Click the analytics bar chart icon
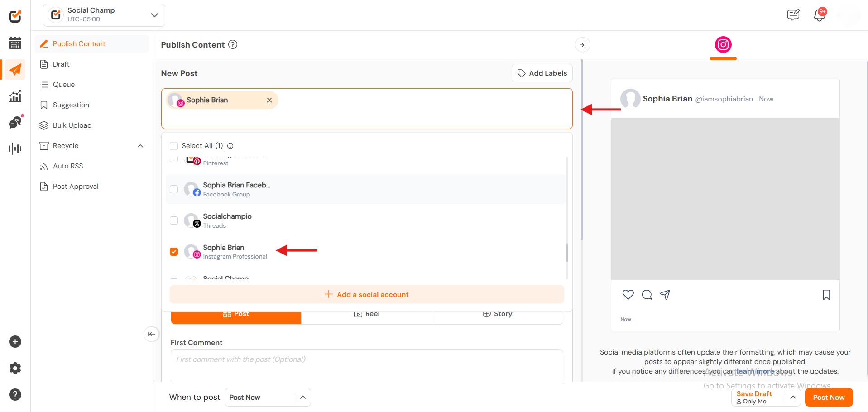The height and width of the screenshot is (412, 868). pos(15,96)
